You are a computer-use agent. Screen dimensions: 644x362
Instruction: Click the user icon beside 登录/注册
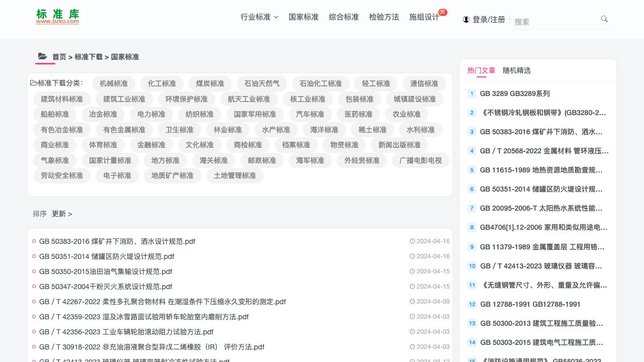coord(466,20)
